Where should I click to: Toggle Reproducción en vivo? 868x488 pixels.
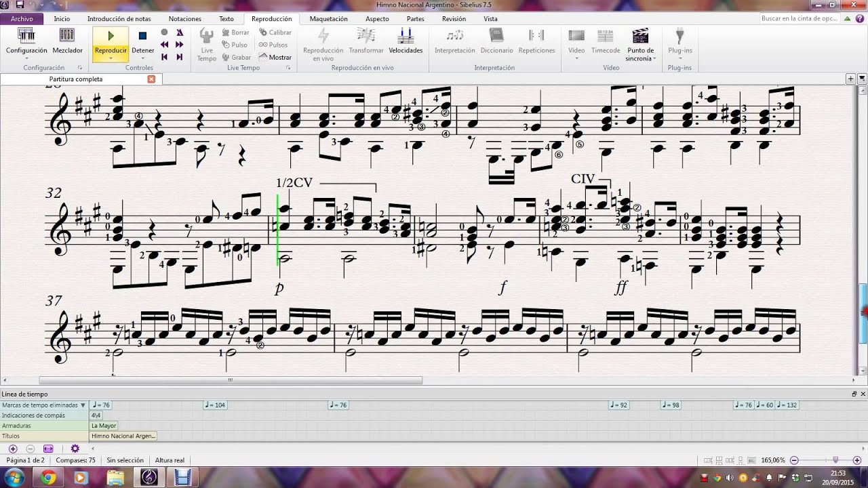(323, 44)
